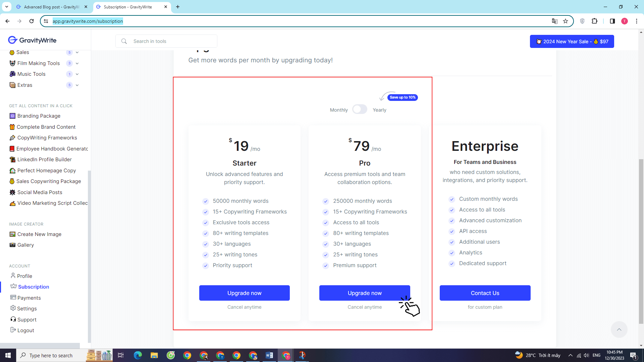Screen dimensions: 644x362
Task: Open Payments in the account menu
Action: 29,298
